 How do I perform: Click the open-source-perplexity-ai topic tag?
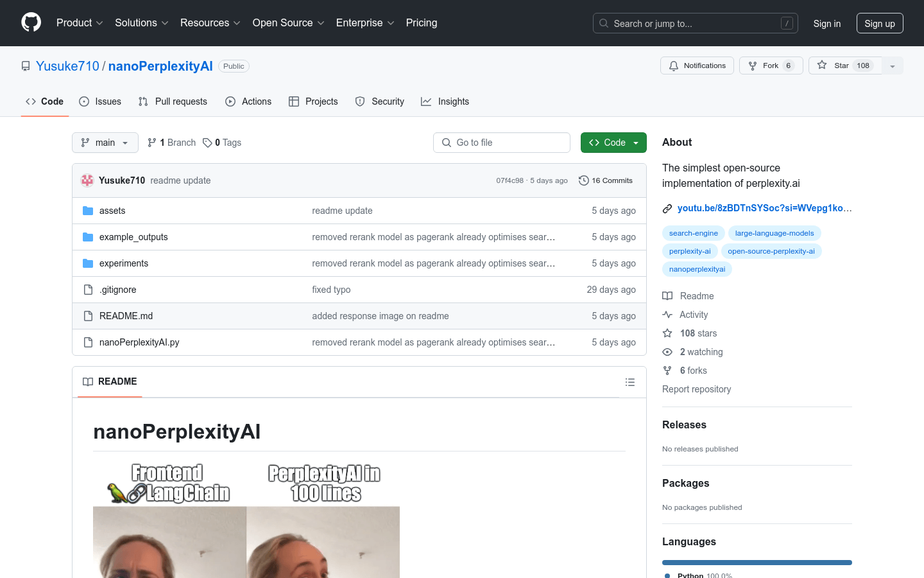(x=771, y=251)
